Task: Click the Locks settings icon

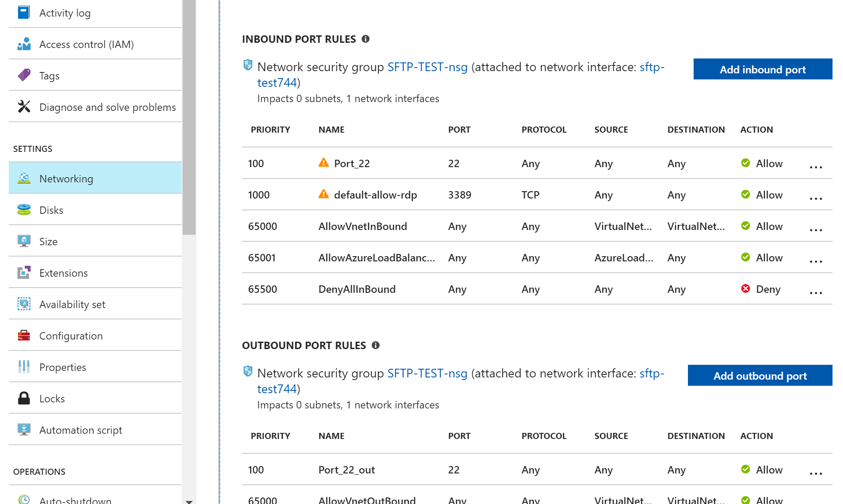Action: pyautogui.click(x=24, y=398)
